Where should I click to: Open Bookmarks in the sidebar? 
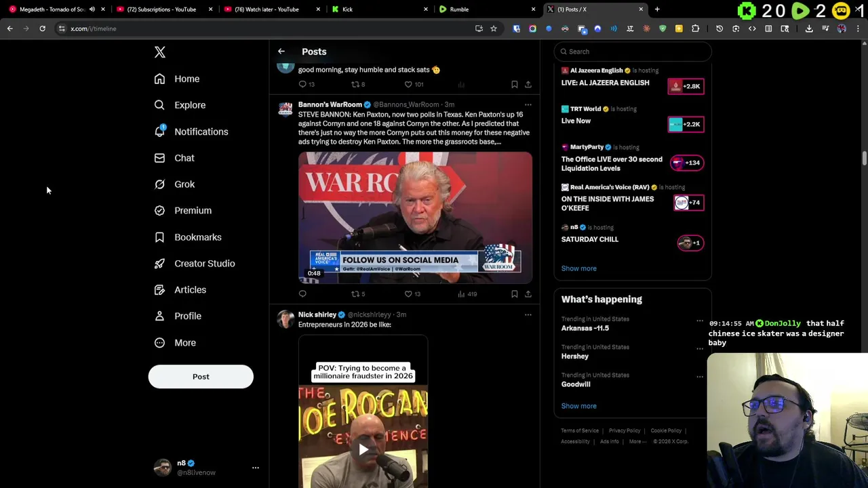tap(187, 237)
